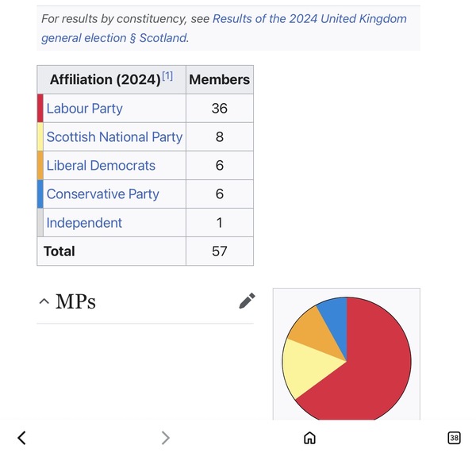
Task: Collapse the MPs section chevron
Action: [44, 301]
